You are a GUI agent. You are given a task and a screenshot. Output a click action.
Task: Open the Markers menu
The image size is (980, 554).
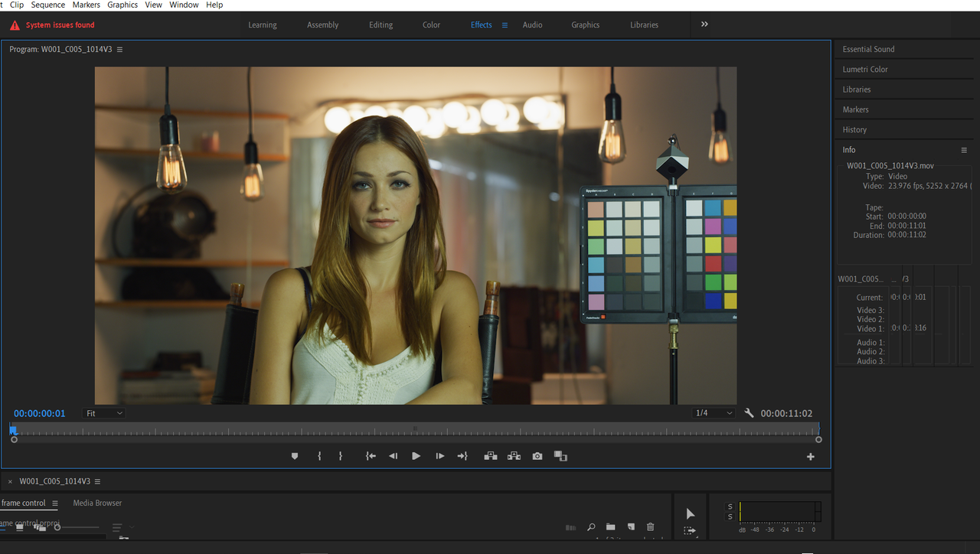87,5
